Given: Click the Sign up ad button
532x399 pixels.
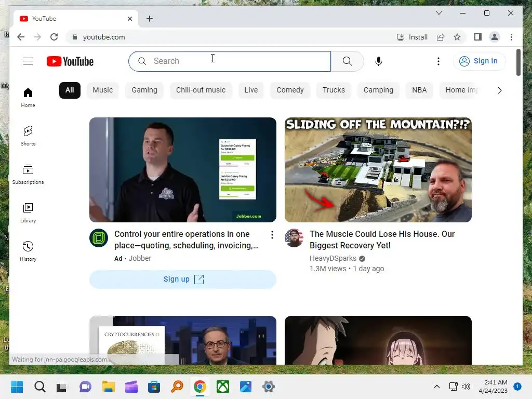Looking at the screenshot, I should pos(183,279).
